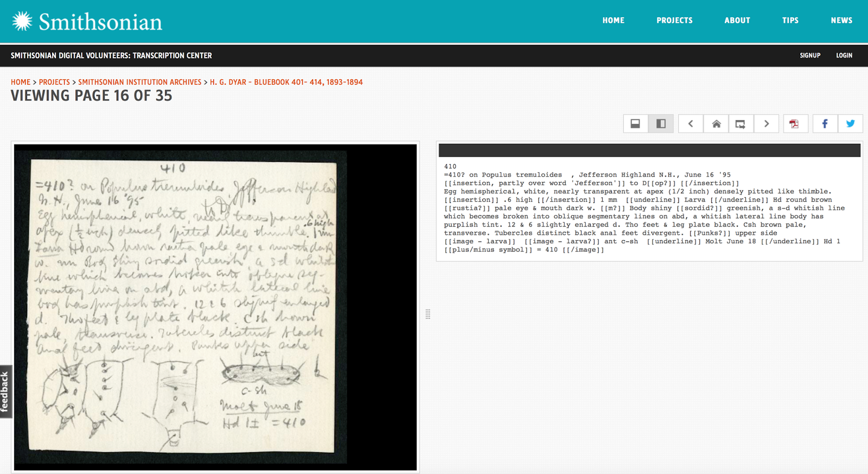Share page on Facebook

tap(825, 124)
